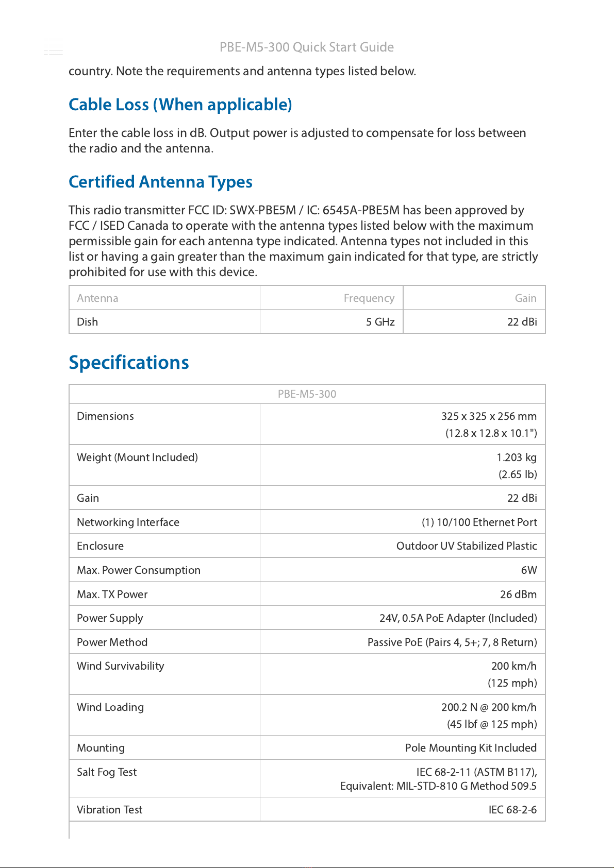Select the Networking Interface row label
The width and height of the screenshot is (614, 868).
pyautogui.click(x=128, y=522)
